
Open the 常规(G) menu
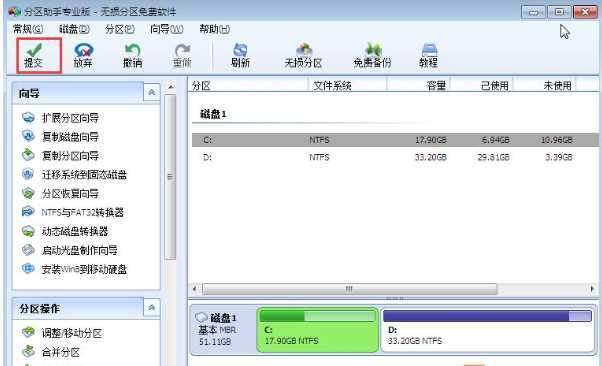[28, 29]
